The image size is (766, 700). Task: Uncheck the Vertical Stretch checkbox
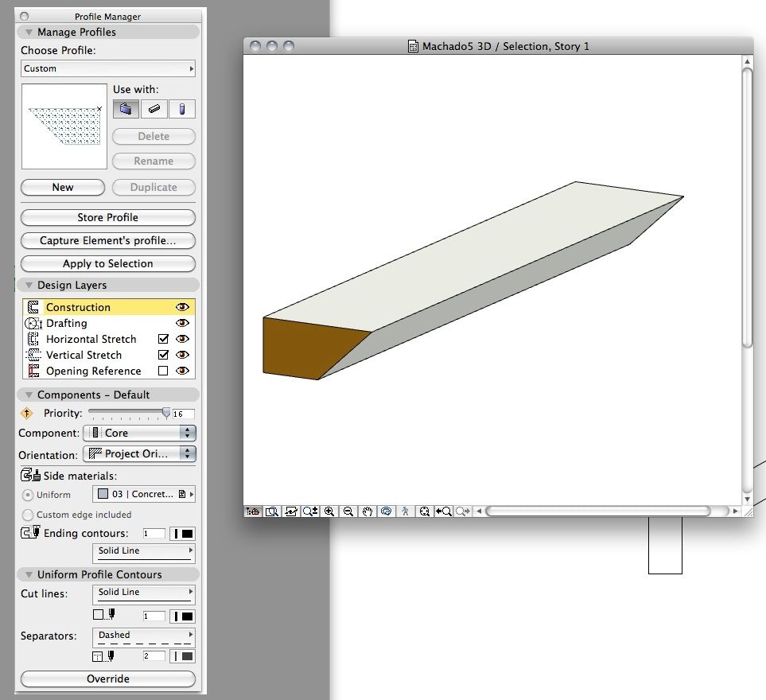[163, 355]
